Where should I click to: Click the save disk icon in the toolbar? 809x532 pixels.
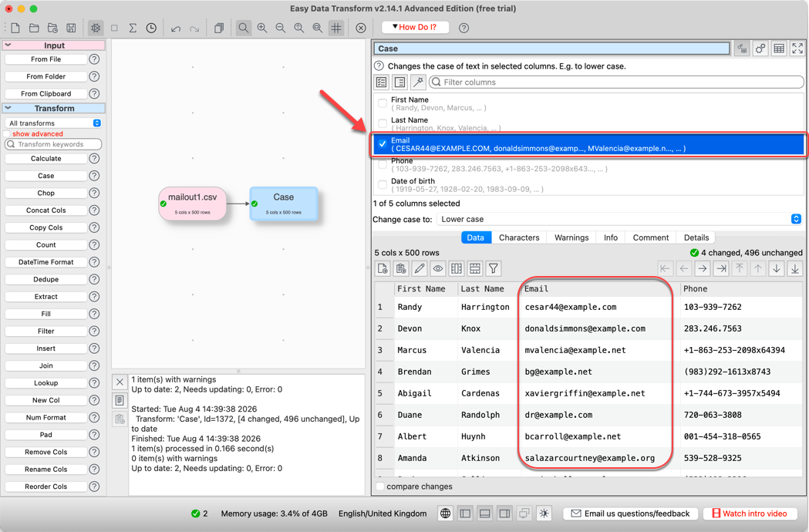point(71,28)
